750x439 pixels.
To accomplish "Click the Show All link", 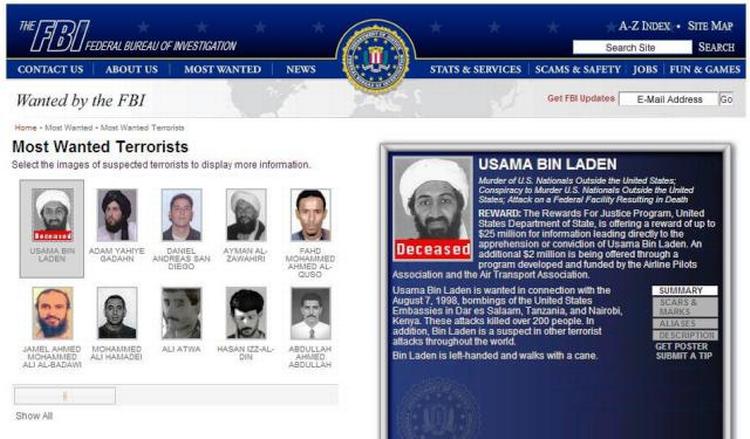I will (34, 416).
